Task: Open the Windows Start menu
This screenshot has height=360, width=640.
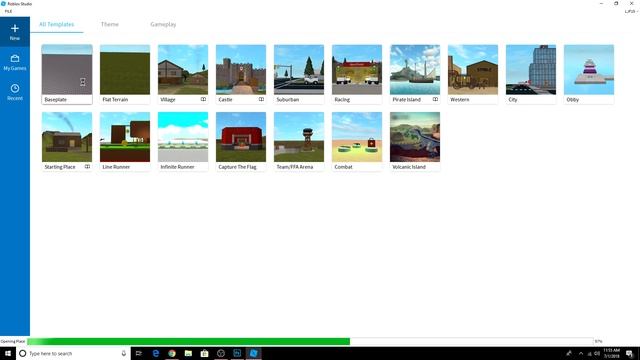Action: coord(8,353)
